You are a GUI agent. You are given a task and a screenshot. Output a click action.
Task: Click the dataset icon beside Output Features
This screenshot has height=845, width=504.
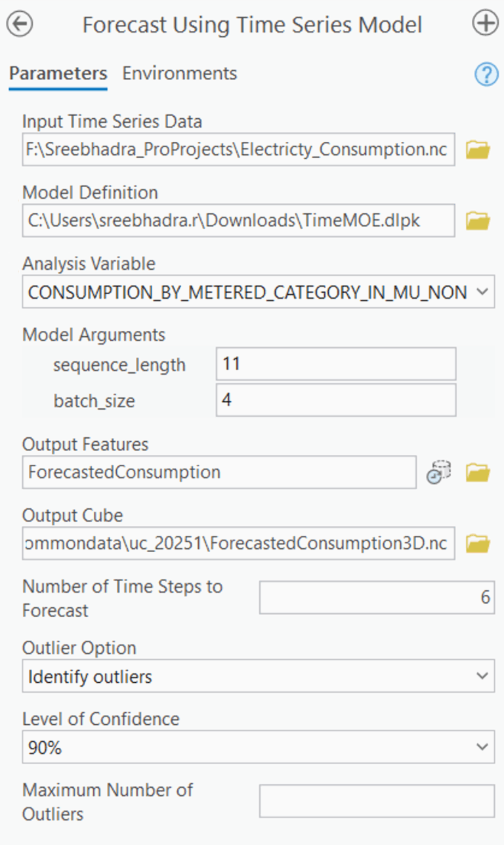pyautogui.click(x=440, y=470)
